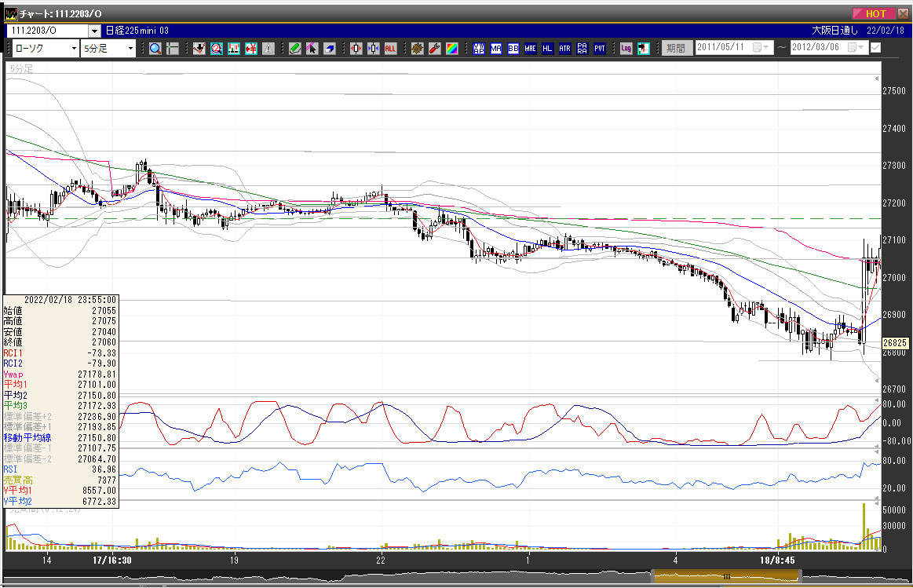Click the red ALL icon
The image size is (913, 588).
click(x=390, y=49)
